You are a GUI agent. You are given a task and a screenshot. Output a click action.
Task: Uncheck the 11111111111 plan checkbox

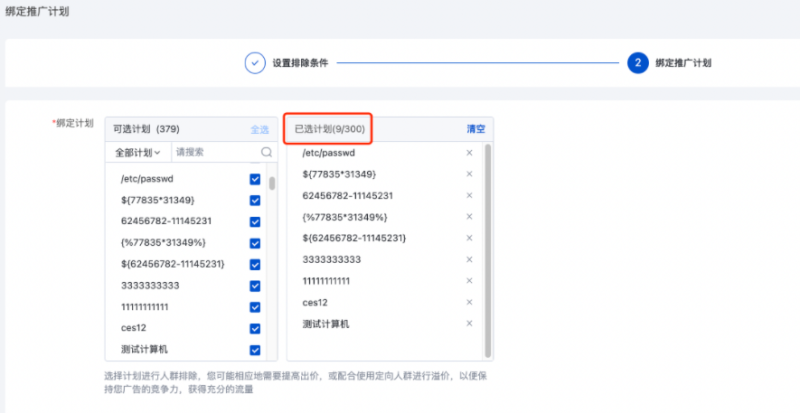[x=255, y=307]
